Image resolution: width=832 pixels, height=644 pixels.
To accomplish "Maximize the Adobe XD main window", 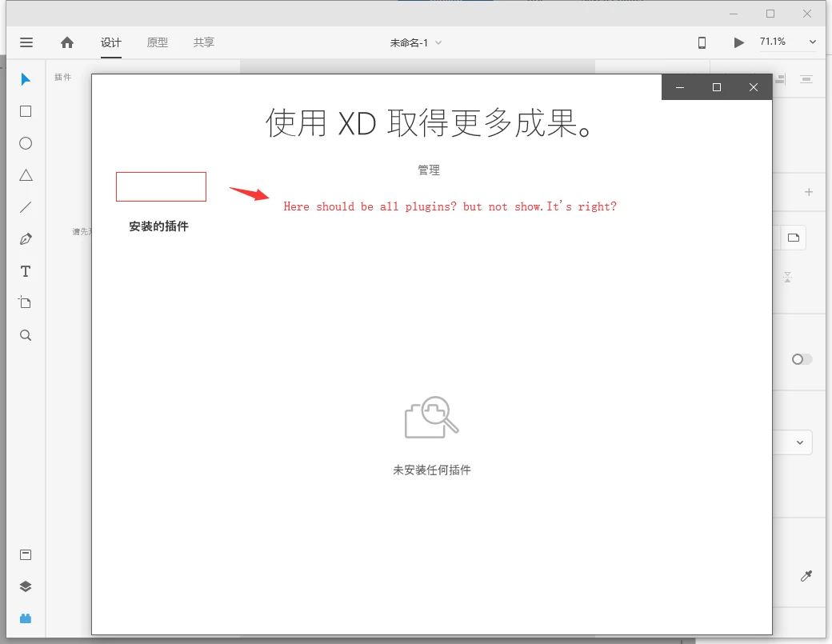I will click(x=770, y=14).
